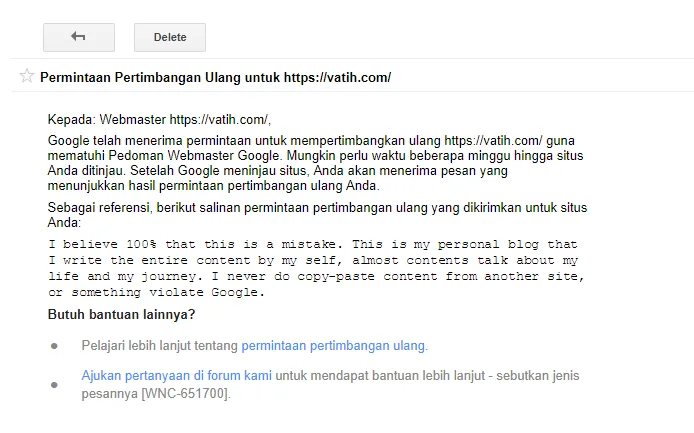Click 'Sebagai referensi, berikut salinan' paragraph
Image resolution: width=694 pixels, height=433 pixels.
pos(317,215)
